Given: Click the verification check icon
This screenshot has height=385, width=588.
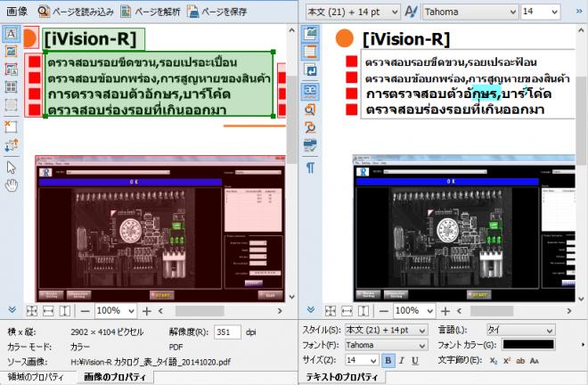Looking at the screenshot, I should pos(311,145).
